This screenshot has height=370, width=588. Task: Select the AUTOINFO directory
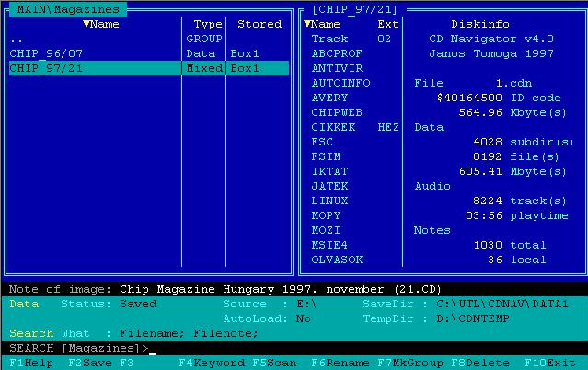340,83
